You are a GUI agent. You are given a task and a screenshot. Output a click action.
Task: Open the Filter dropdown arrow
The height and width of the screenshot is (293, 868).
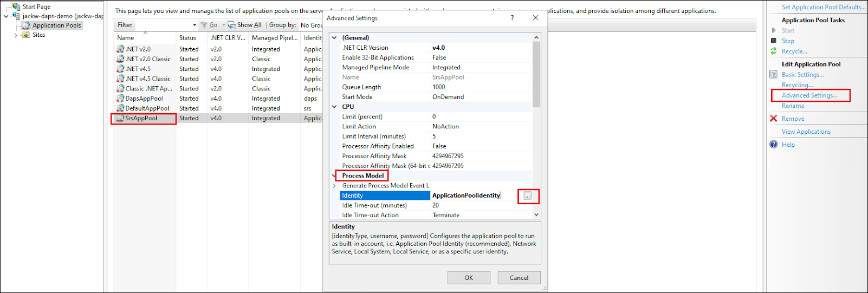click(195, 25)
